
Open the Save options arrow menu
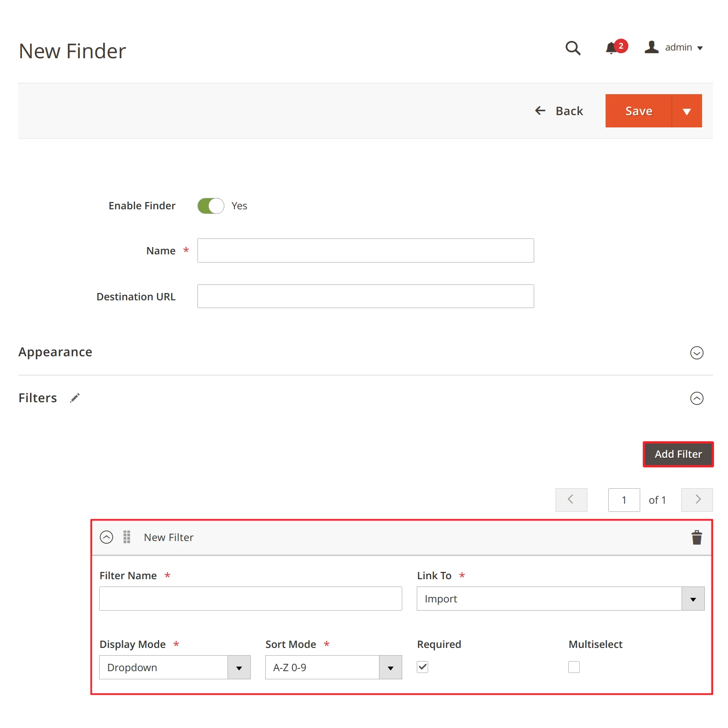687,111
